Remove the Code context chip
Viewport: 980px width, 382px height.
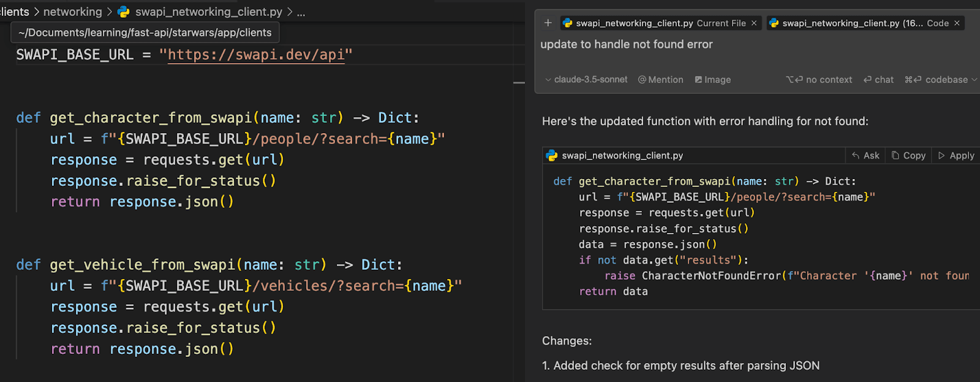957,23
